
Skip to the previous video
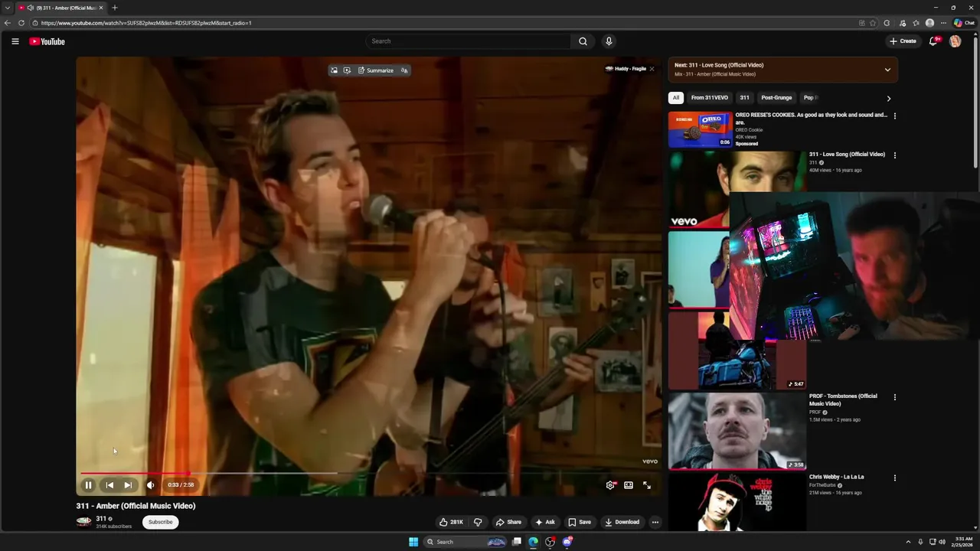coord(109,484)
